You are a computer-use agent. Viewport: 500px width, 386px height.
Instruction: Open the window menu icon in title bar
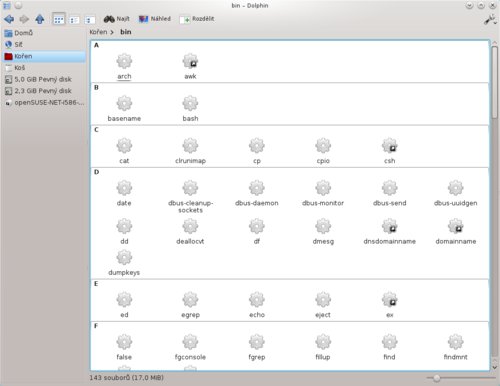coord(7,6)
